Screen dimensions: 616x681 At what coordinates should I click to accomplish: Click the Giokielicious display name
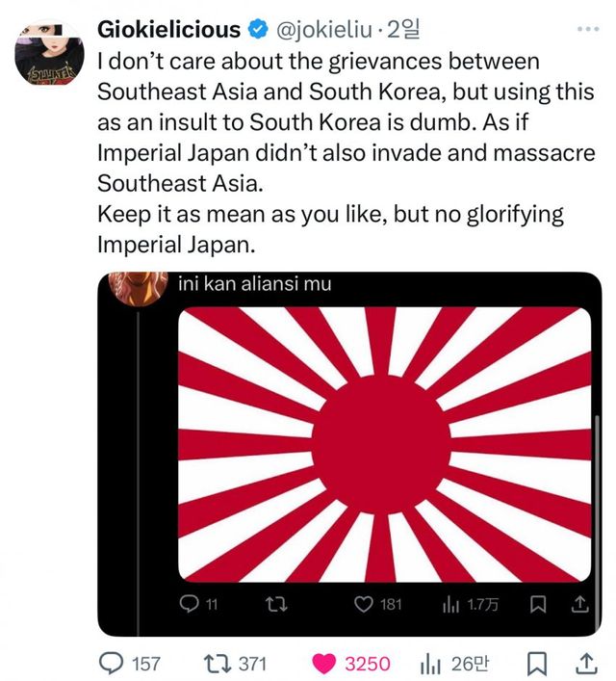tap(168, 30)
